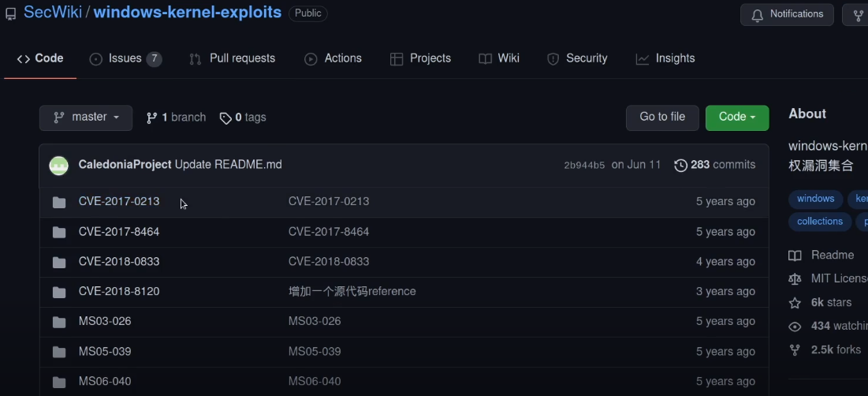Click the Readme book icon
This screenshot has height=396, width=868.
(795, 256)
